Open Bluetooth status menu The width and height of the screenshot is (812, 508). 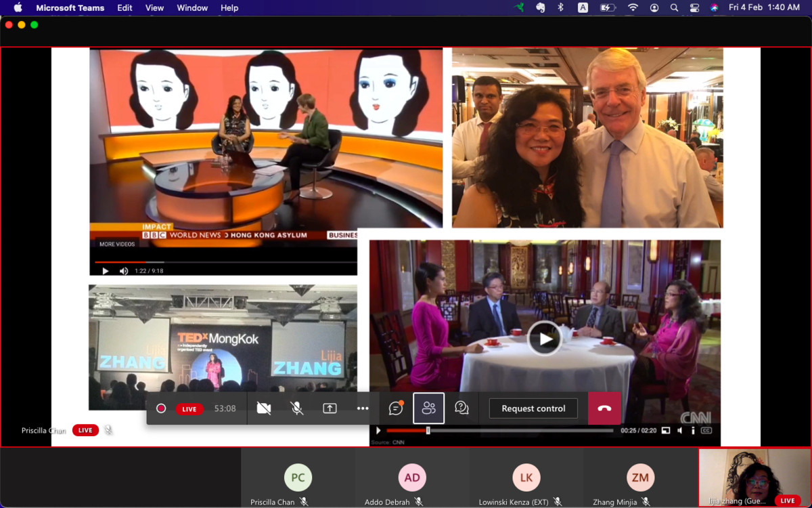coord(560,7)
